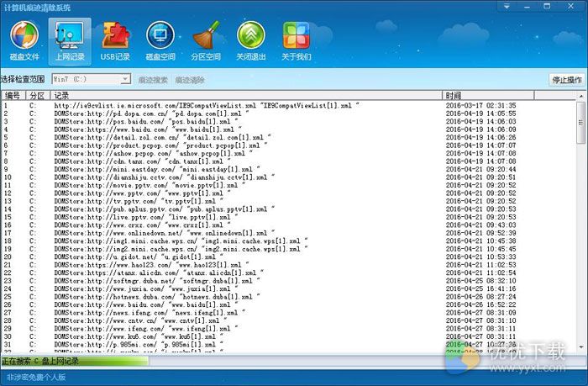Image resolution: width=588 pixels, height=386 pixels.
Task: Sort by the 编号 column header
Action: (13, 95)
